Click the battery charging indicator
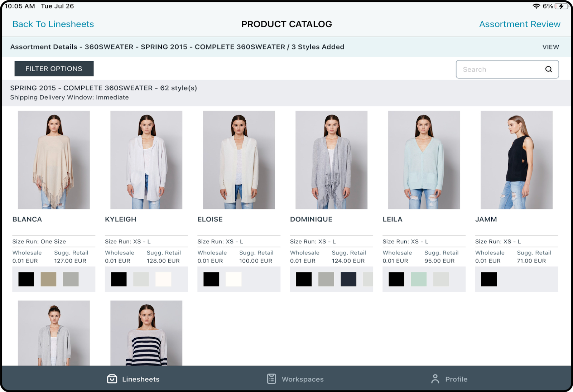Viewport: 573px width, 392px height. (x=561, y=5)
